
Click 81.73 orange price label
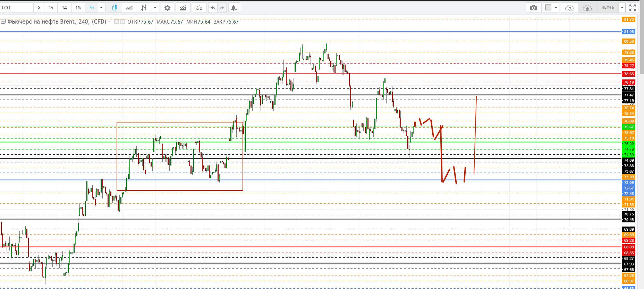(x=629, y=19)
